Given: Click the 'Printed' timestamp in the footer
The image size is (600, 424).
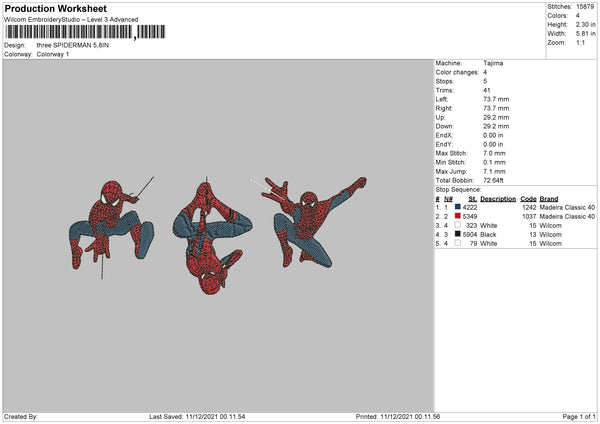Looking at the screenshot, I should click(x=398, y=416).
